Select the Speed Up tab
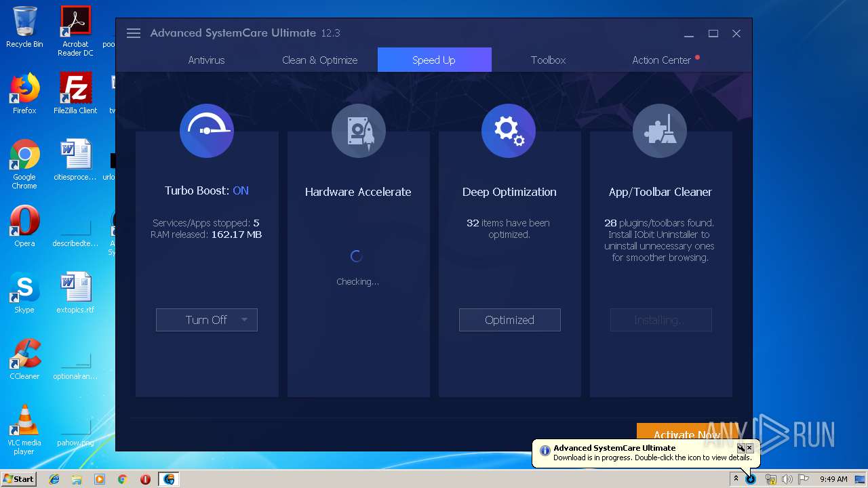This screenshot has width=868, height=488. point(434,60)
